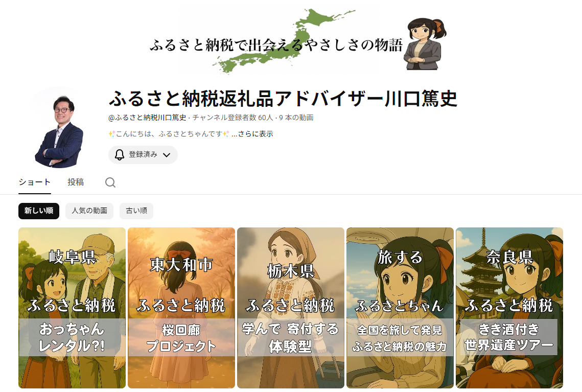Image resolution: width=582 pixels, height=392 pixels.
Task: Click the notification bell icon
Action: pos(119,155)
